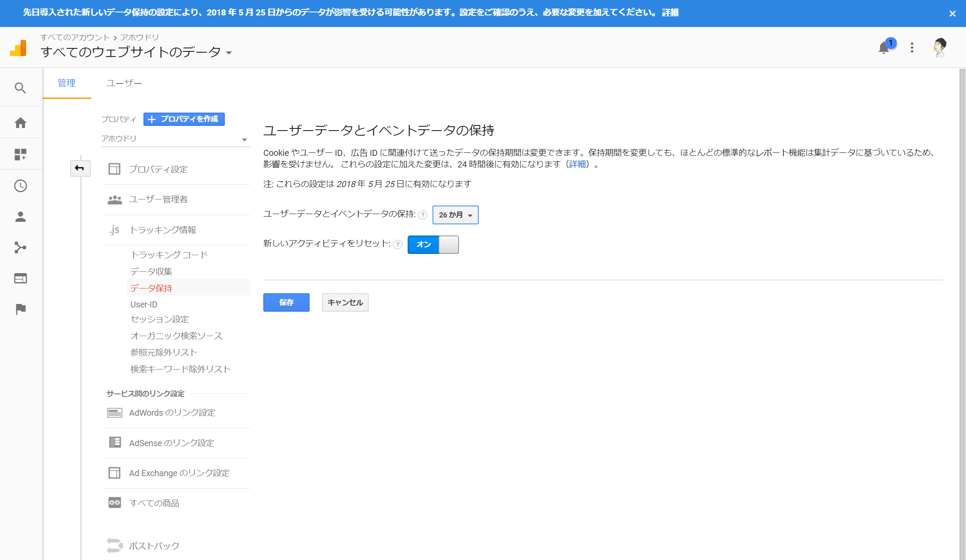
Task: Open AdWords のリンク設定 label
Action: point(172,413)
